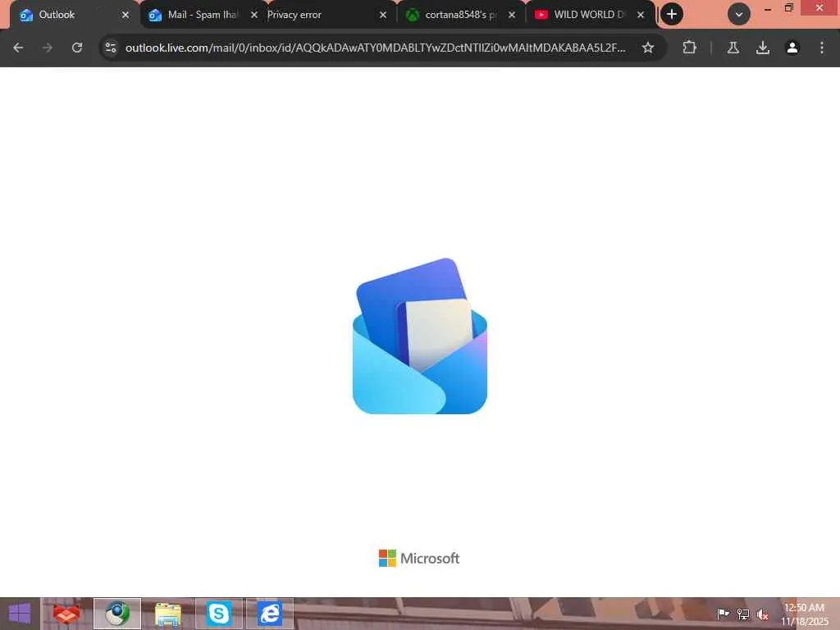Close the WILD WORLD tab

(x=641, y=15)
